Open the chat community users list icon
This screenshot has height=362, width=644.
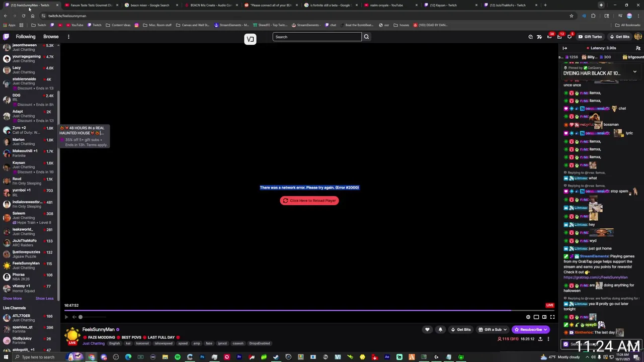(x=638, y=48)
